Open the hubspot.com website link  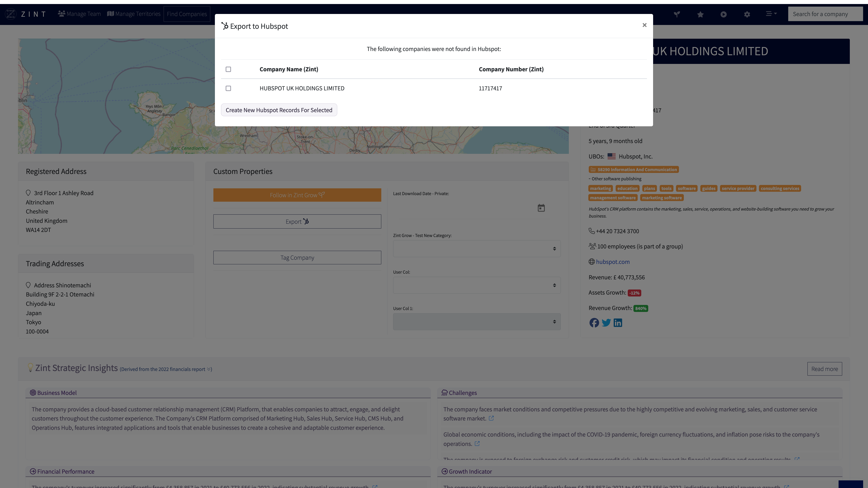(612, 262)
